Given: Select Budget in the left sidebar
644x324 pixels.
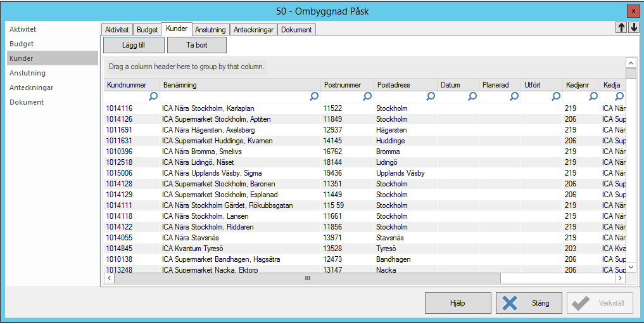Looking at the screenshot, I should tap(53, 44).
